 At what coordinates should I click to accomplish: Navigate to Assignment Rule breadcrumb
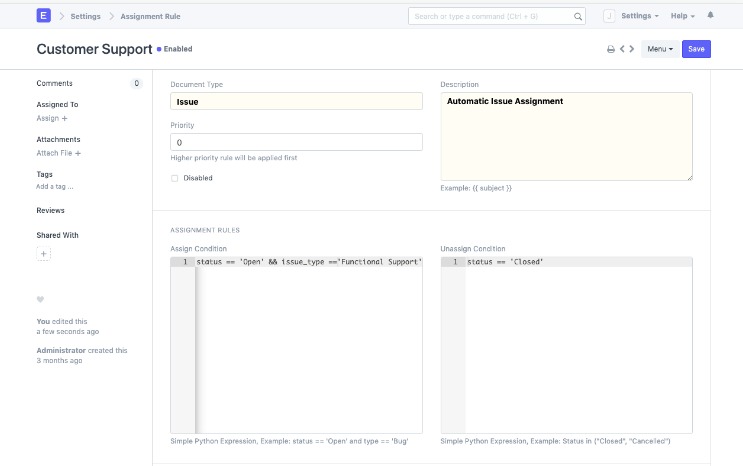coord(150,16)
